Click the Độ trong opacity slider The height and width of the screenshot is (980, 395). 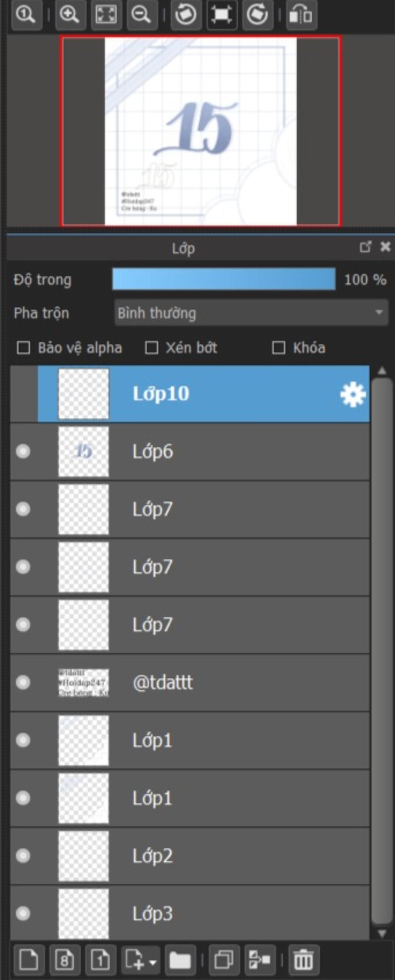coord(224,279)
